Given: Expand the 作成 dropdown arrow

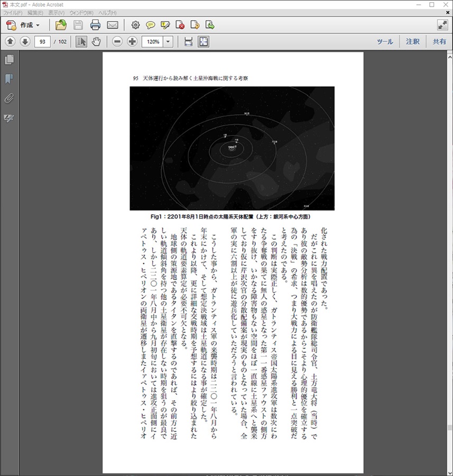Looking at the screenshot, I should 38,25.
